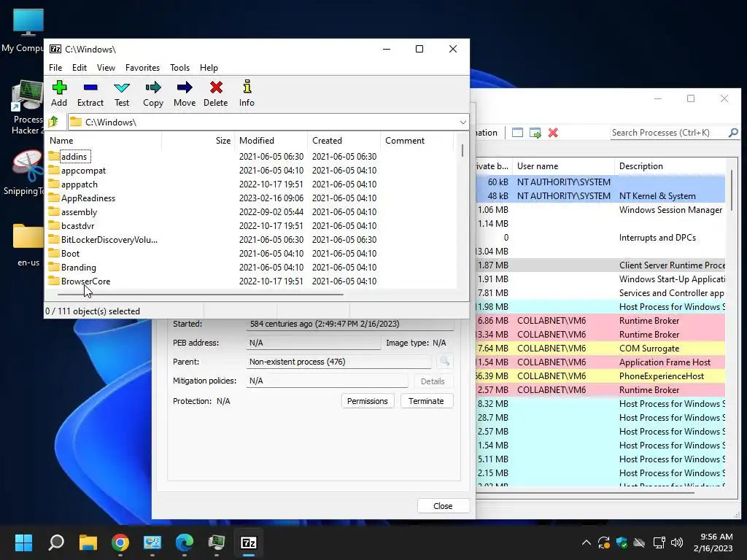747x560 pixels.
Task: Click the Comment column header
Action: [417, 141]
